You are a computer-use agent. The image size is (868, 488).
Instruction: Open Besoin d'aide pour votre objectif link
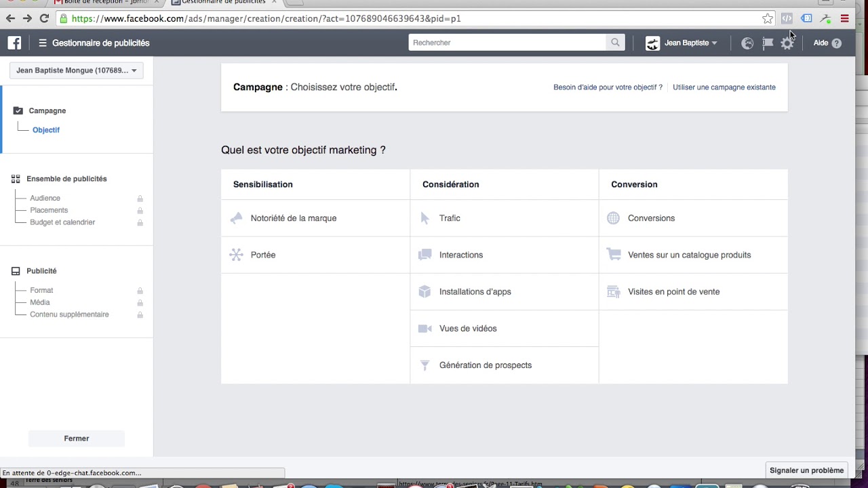point(608,87)
